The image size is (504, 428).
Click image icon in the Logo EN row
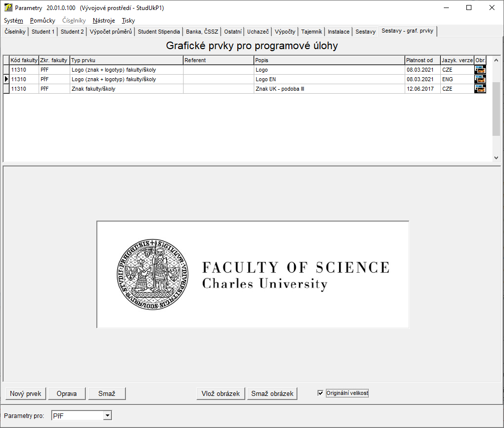(x=480, y=79)
